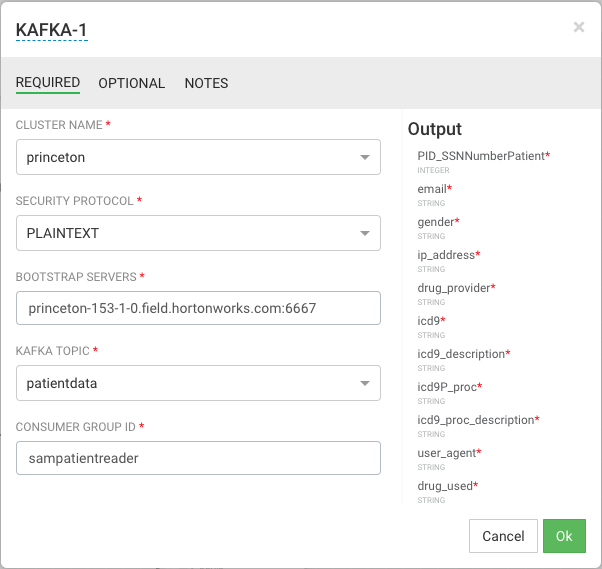Close the KAFKA-1 dialog with X
602x569 pixels.
click(x=578, y=27)
